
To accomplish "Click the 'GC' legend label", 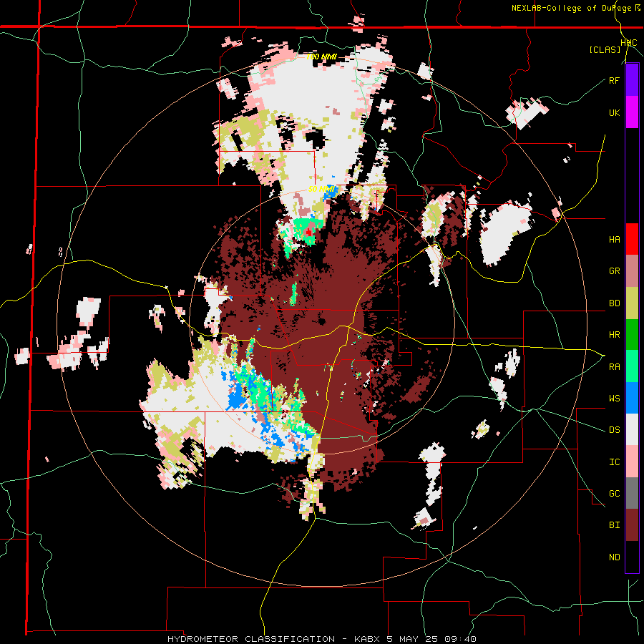I will (x=614, y=494).
